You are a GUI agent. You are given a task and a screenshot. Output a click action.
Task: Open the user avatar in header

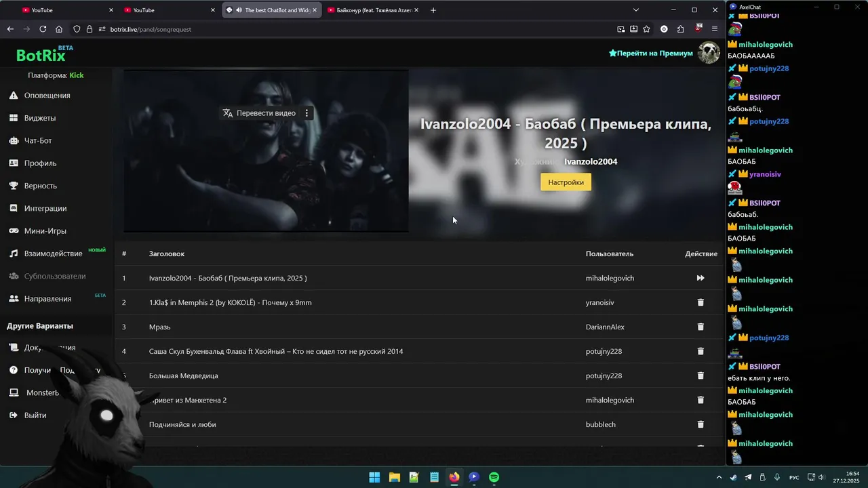709,53
